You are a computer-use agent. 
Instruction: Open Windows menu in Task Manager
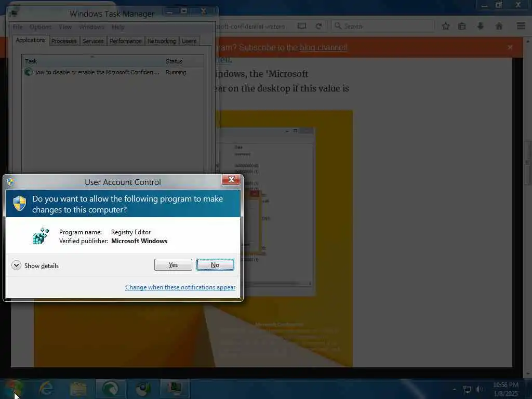click(x=91, y=27)
